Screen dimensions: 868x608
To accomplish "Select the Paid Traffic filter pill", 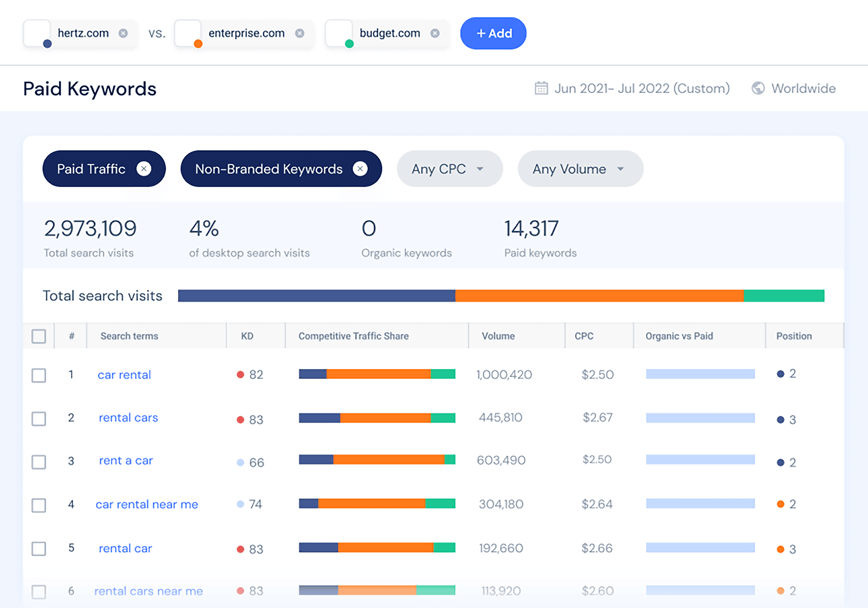I will 91,169.
